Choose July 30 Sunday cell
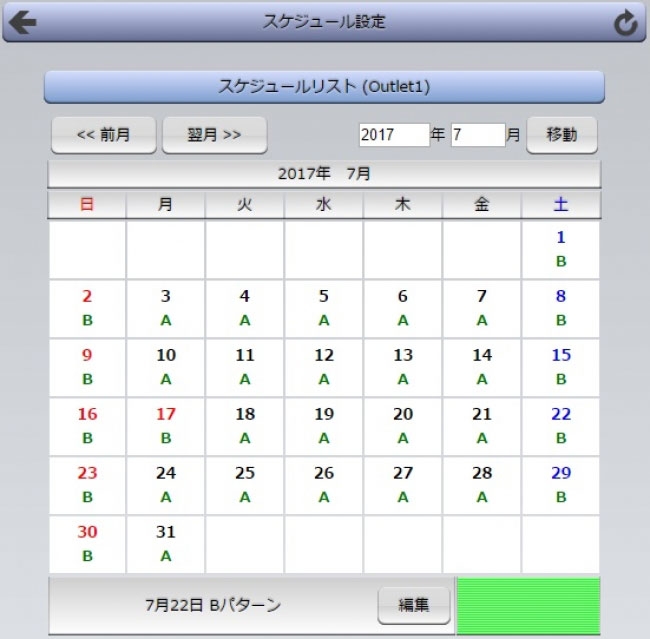The width and height of the screenshot is (650, 639). tap(87, 544)
